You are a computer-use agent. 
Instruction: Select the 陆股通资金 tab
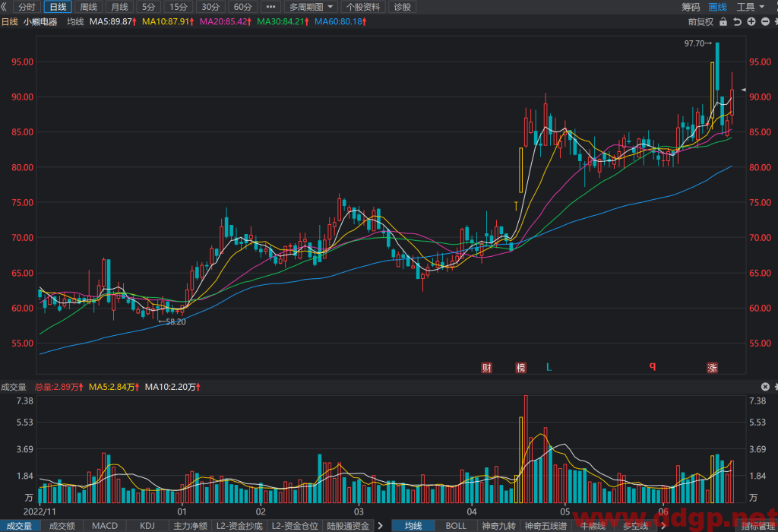click(x=348, y=526)
